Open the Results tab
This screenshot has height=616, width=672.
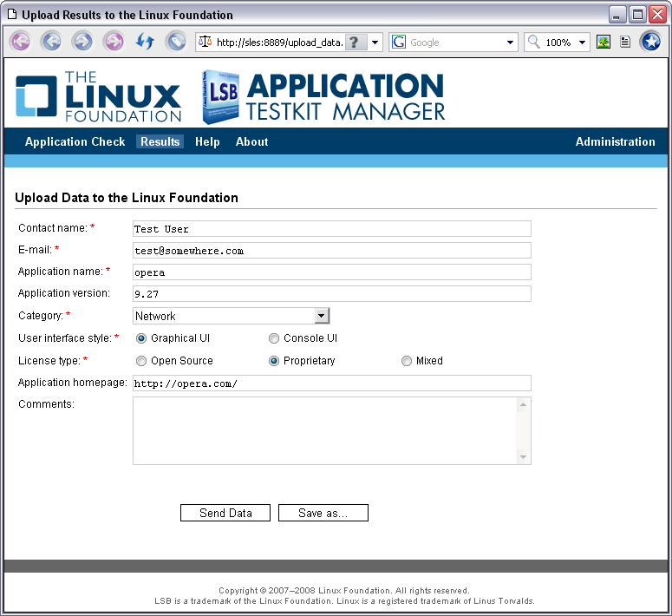160,141
